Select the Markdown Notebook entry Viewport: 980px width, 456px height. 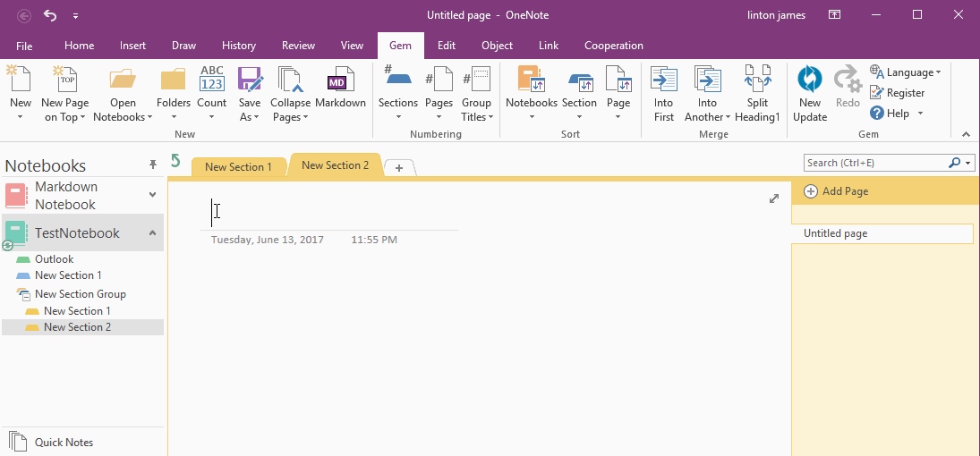point(81,196)
